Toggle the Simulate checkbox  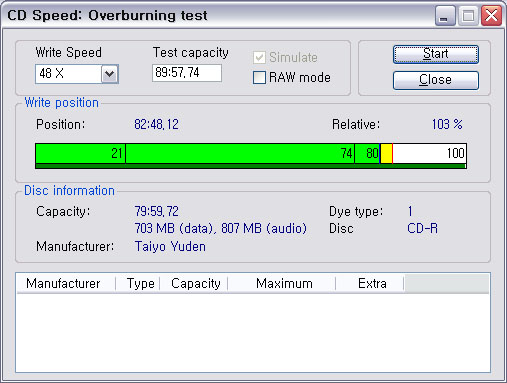point(259,58)
